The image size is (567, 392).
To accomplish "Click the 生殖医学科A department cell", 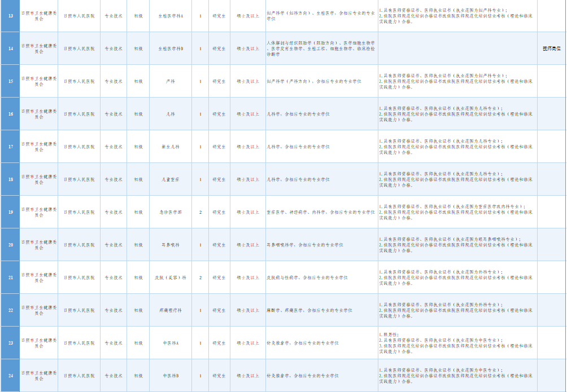I will point(171,16).
